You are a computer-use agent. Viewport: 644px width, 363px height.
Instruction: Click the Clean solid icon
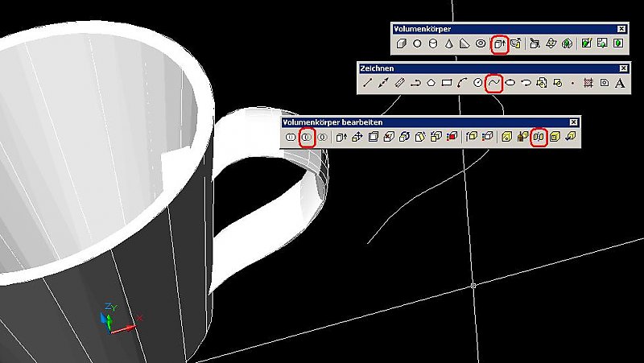coord(522,137)
